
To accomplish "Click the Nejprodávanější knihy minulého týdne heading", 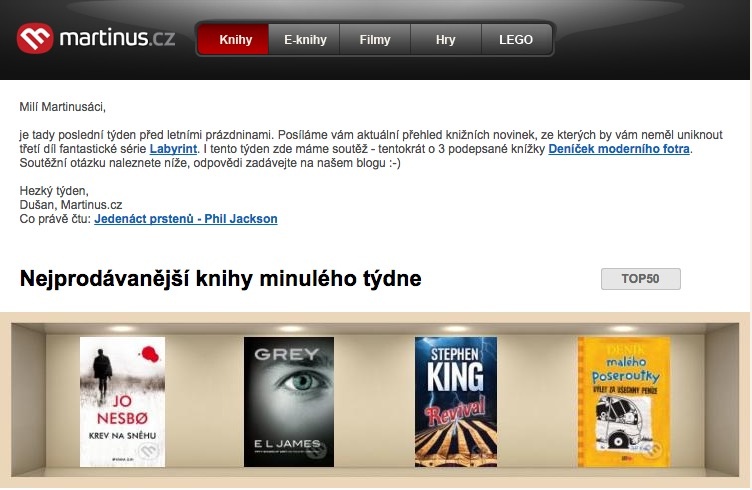I will point(221,279).
